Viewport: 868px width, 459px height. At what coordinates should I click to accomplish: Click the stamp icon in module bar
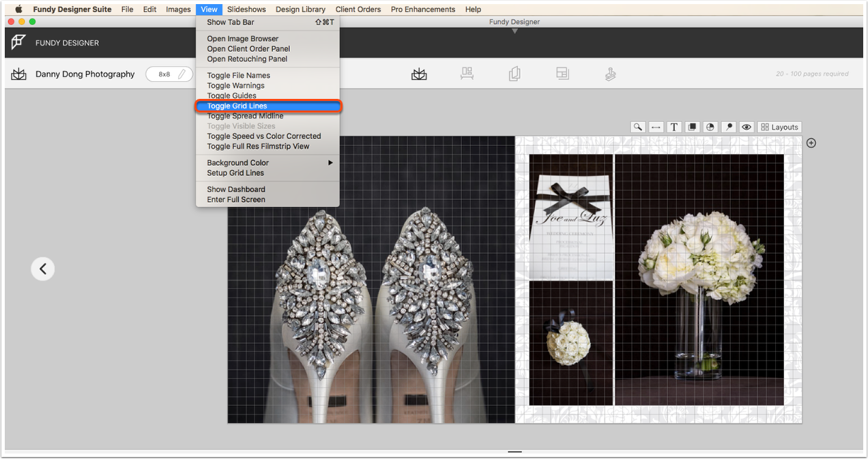(610, 74)
